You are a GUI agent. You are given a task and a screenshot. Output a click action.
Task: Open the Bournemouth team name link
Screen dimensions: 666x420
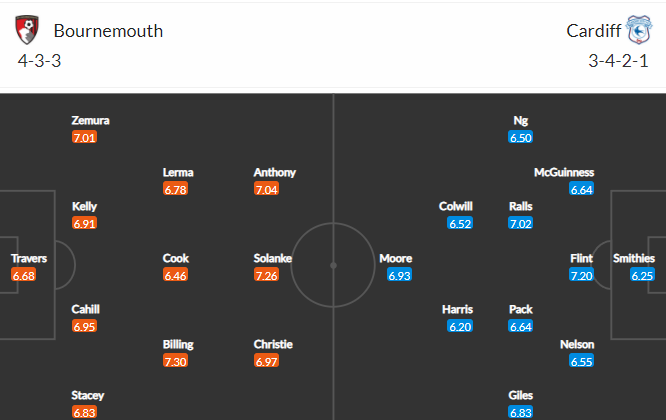coord(108,31)
